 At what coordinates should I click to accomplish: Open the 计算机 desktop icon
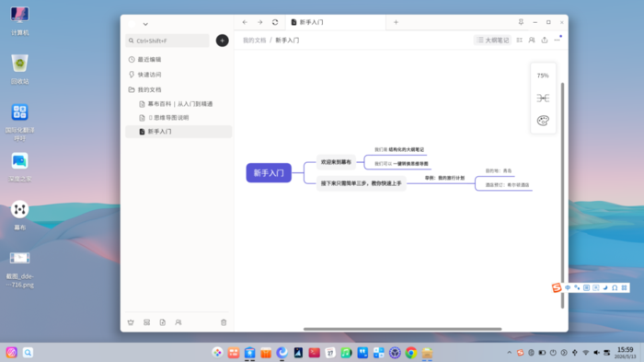point(19,21)
